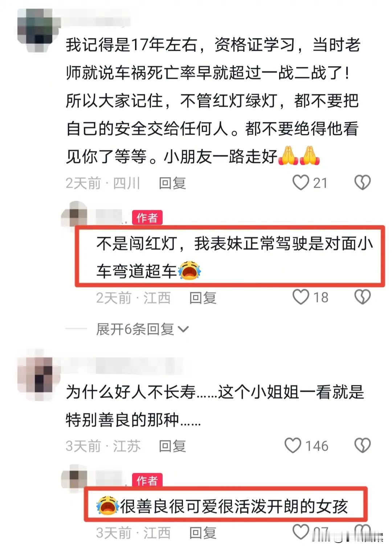Open author avatar above 很善良很可爱 reply
The image size is (392, 551).
[74, 477]
